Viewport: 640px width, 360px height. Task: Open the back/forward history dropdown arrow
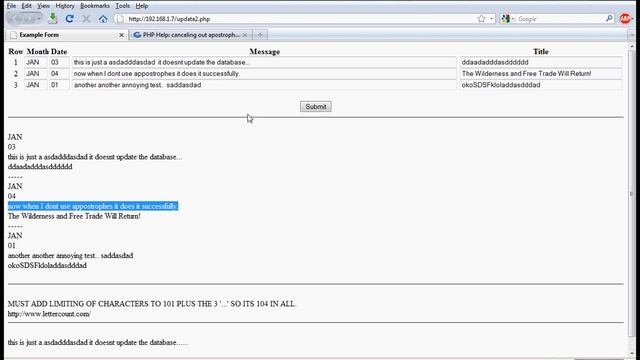click(39, 19)
